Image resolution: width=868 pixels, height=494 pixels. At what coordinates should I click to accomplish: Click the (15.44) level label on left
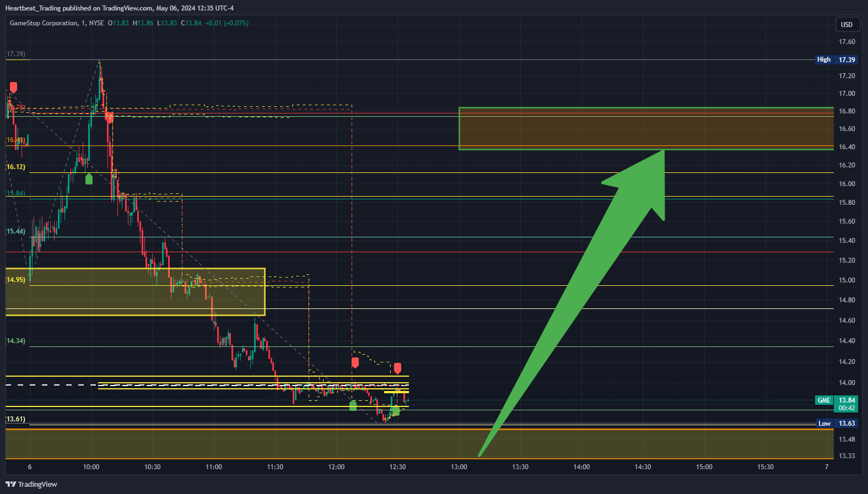pyautogui.click(x=15, y=231)
